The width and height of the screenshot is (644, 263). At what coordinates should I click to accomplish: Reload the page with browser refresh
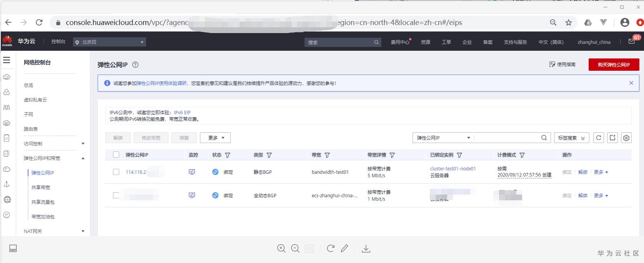point(39,22)
